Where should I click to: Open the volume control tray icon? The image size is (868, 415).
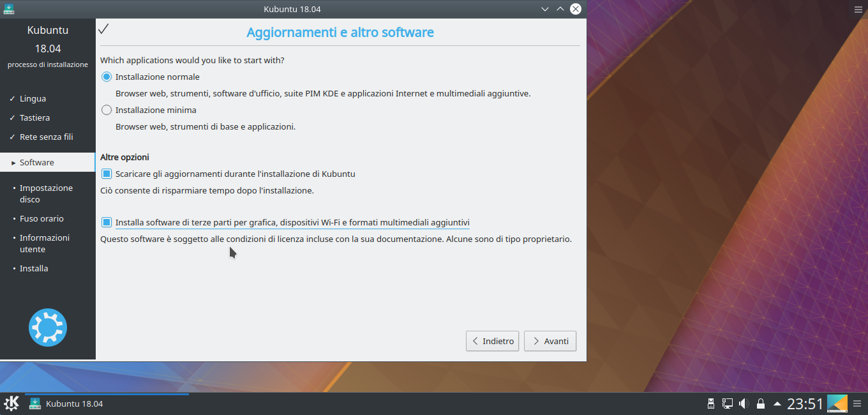tap(744, 404)
